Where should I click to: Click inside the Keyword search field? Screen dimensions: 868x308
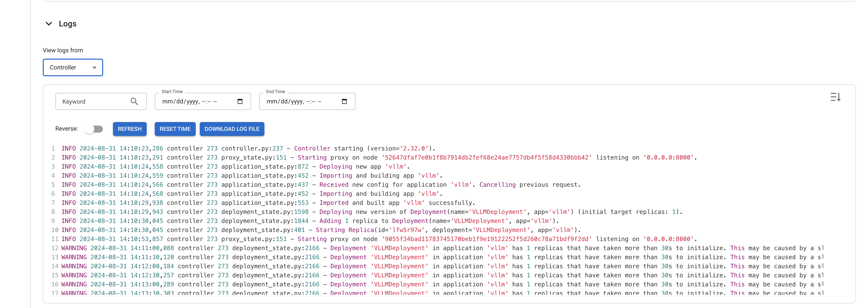91,101
